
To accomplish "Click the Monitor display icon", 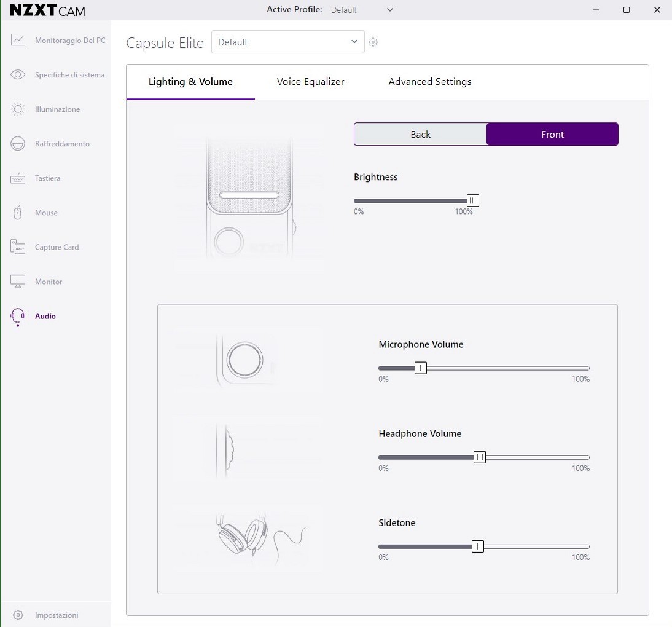I will pyautogui.click(x=18, y=282).
